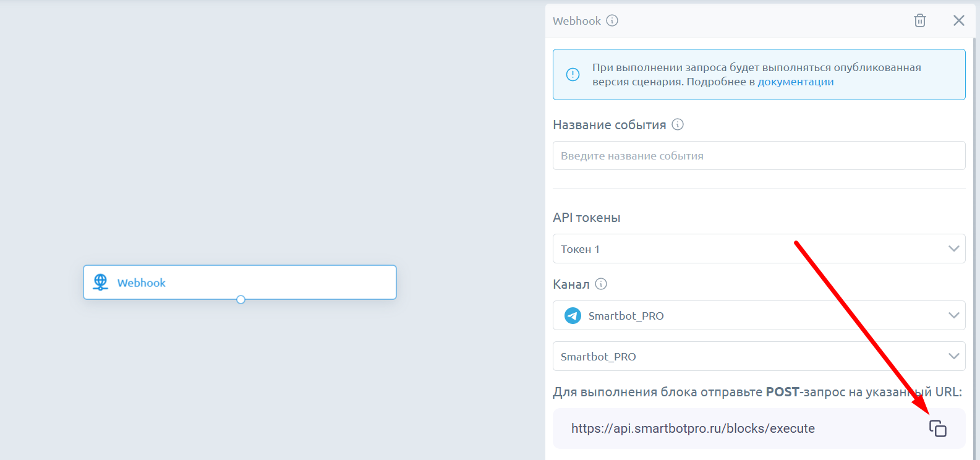The height and width of the screenshot is (460, 980).
Task: Delete the Webhook block via trash icon
Action: pyautogui.click(x=919, y=20)
